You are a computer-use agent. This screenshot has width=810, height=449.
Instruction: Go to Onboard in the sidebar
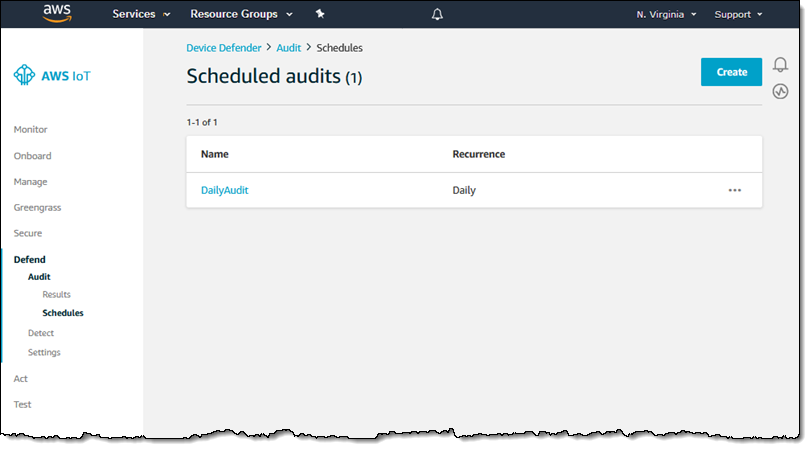click(32, 156)
